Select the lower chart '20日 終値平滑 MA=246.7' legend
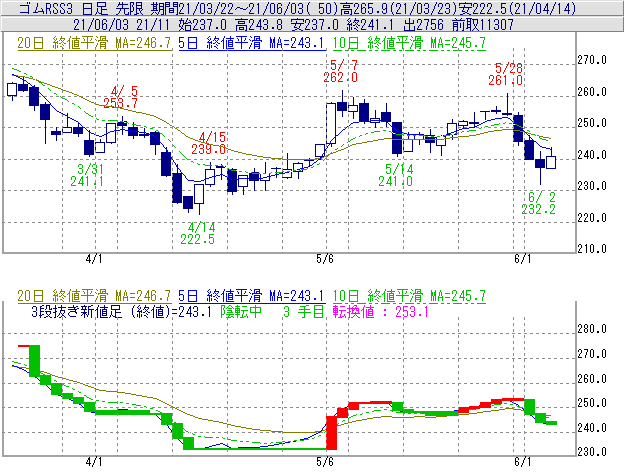624x473 pixels. pos(94,296)
